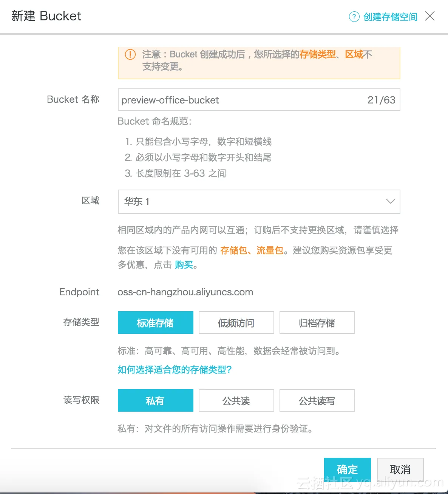Image resolution: width=448 pixels, height=494 pixels.
Task: Click the 购买 purchase link
Action: [184, 265]
